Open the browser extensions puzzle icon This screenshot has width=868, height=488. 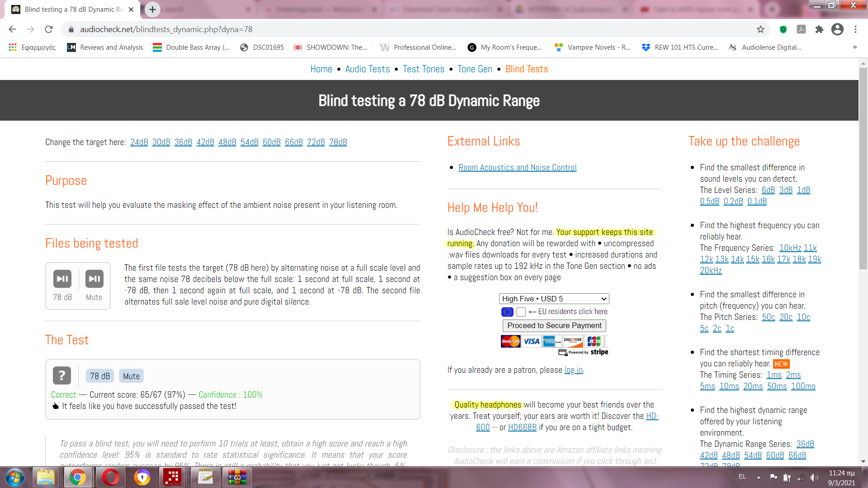tap(819, 29)
